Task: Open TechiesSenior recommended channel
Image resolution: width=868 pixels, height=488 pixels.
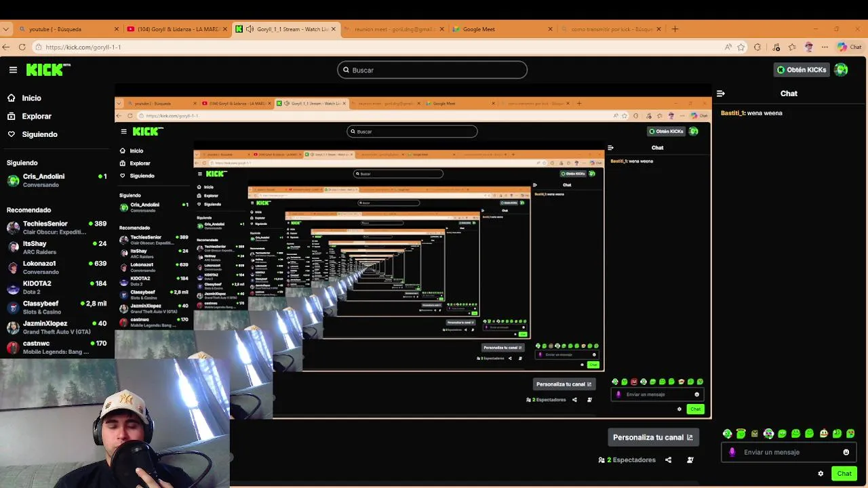Action: (56, 228)
